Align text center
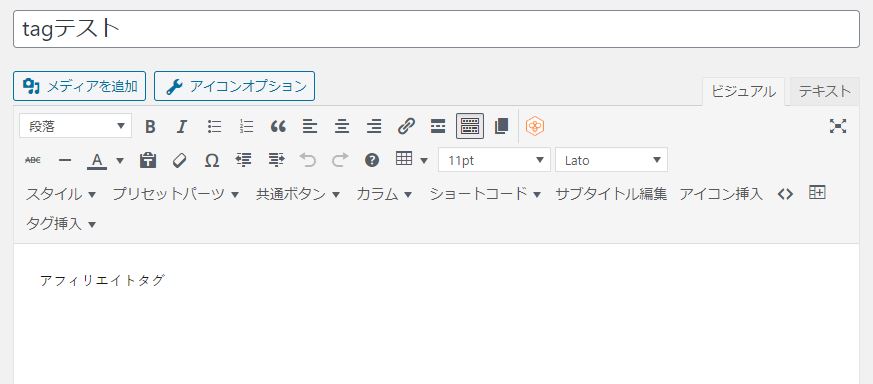Screen dimensions: 873x384 [342, 126]
